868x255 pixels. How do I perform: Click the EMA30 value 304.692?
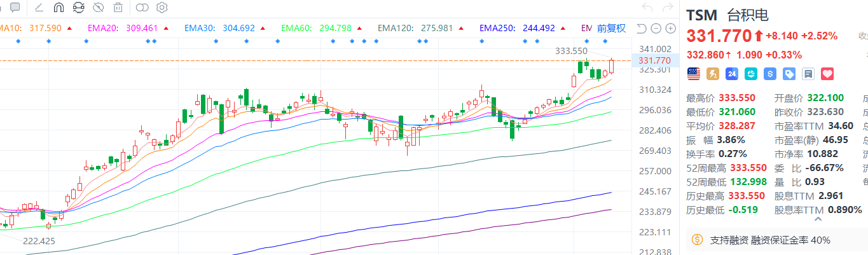click(x=240, y=28)
